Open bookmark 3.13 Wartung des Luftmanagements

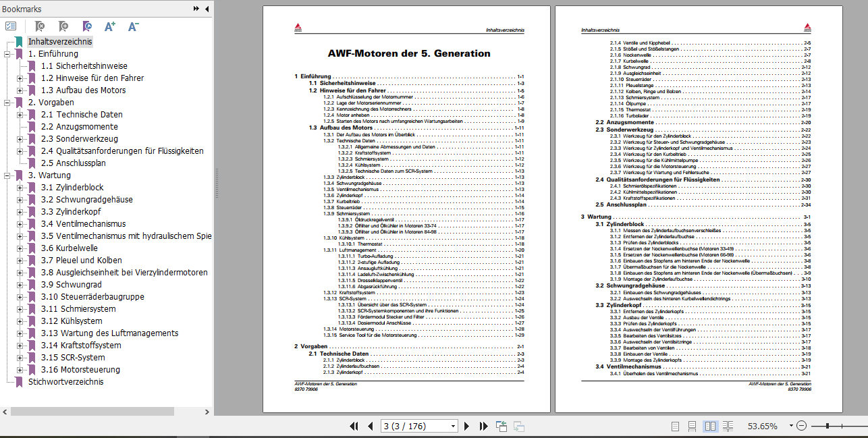pyautogui.click(x=109, y=333)
